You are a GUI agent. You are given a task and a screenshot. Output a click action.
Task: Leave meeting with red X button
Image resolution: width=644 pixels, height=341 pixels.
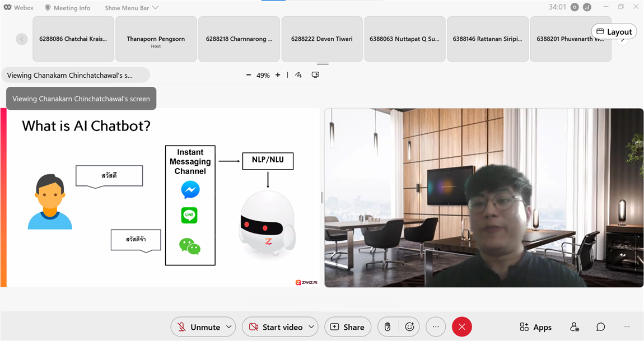(x=462, y=327)
